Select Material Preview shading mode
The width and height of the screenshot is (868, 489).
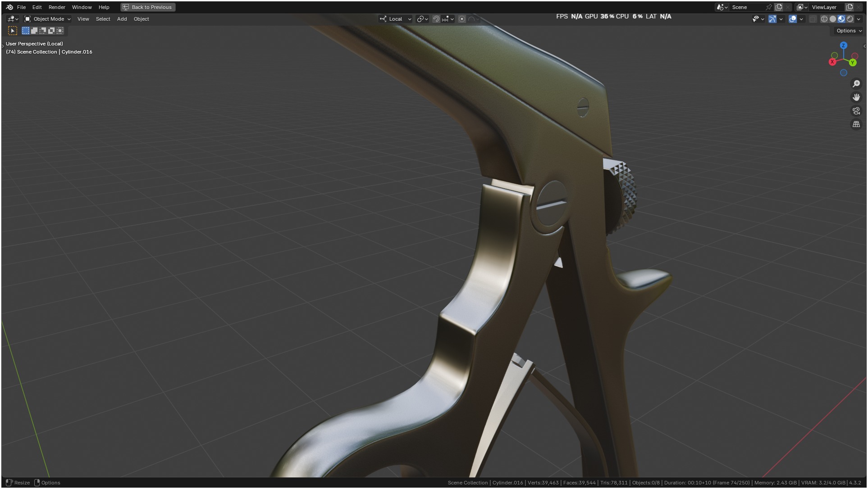[x=841, y=19]
